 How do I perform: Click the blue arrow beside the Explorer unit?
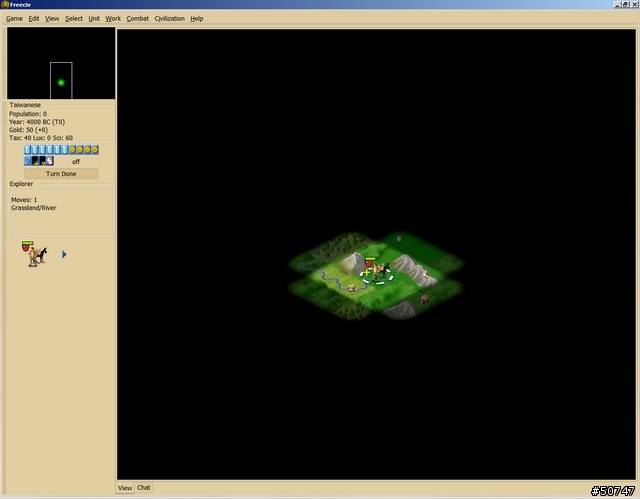(64, 255)
